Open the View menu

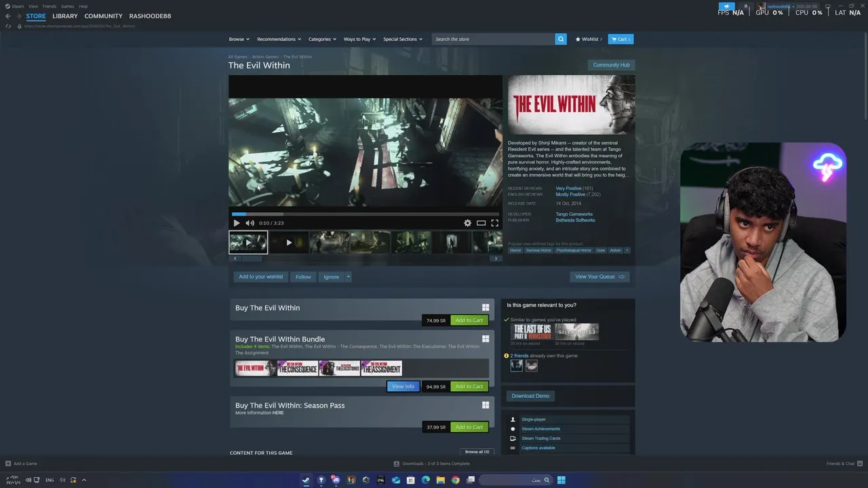(x=33, y=6)
